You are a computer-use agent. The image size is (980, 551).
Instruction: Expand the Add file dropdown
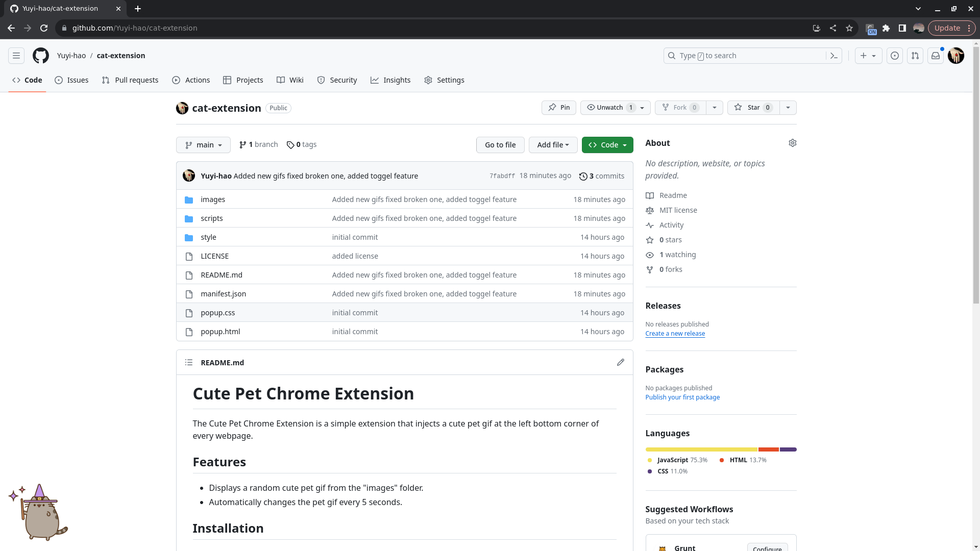(553, 145)
